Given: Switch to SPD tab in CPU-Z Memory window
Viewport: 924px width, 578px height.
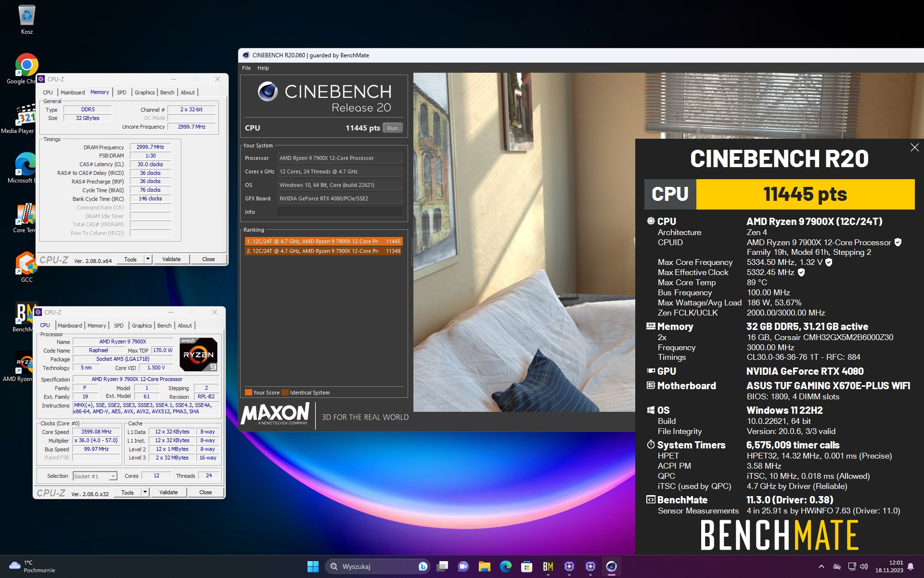Looking at the screenshot, I should pyautogui.click(x=122, y=92).
